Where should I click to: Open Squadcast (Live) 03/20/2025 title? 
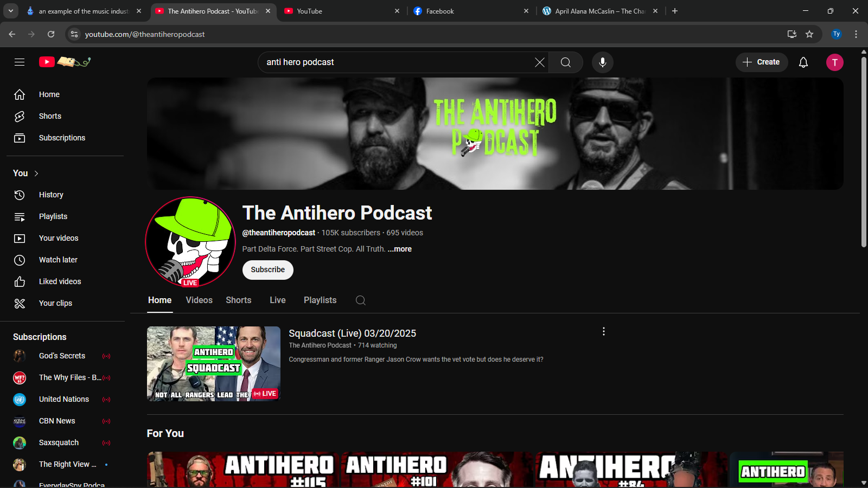[353, 333]
